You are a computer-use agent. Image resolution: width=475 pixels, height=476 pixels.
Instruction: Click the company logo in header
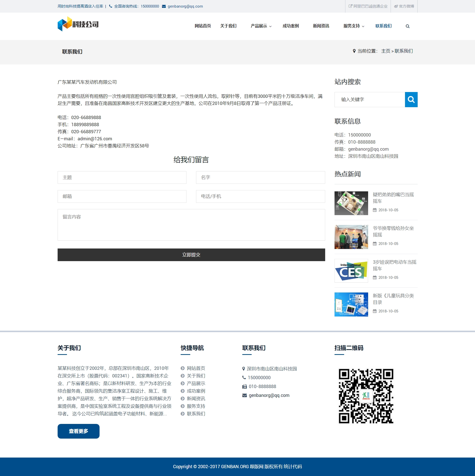78,24
